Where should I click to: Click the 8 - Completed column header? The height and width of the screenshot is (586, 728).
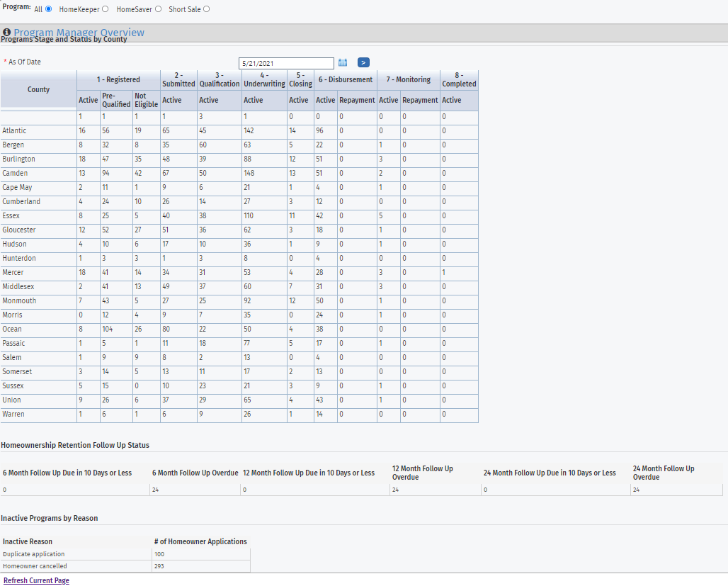[459, 79]
